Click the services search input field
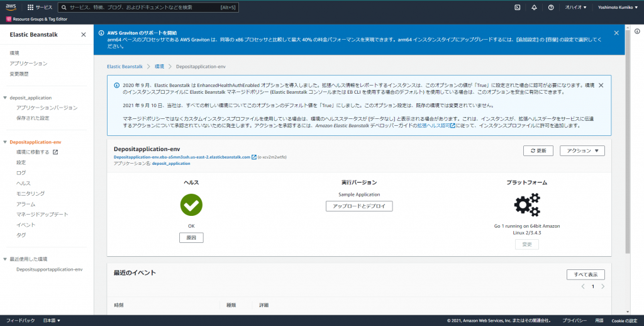The height and width of the screenshot is (326, 644). pos(148,8)
